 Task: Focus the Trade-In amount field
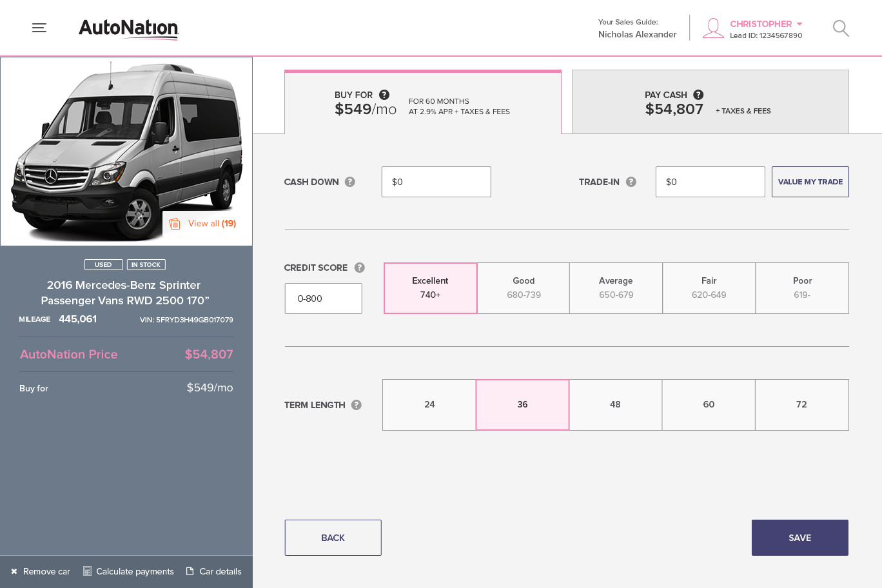click(x=710, y=182)
